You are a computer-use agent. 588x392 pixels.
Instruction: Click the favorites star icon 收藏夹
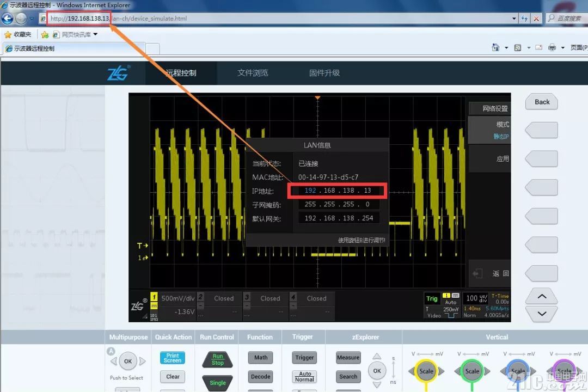(8, 34)
